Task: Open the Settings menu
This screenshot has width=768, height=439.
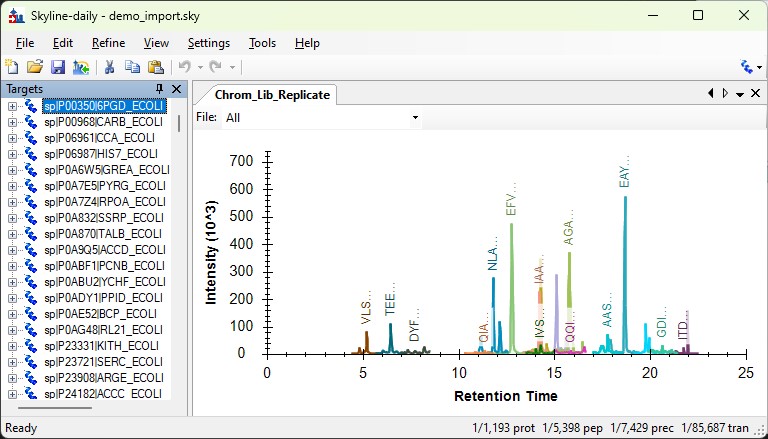Action: (209, 43)
